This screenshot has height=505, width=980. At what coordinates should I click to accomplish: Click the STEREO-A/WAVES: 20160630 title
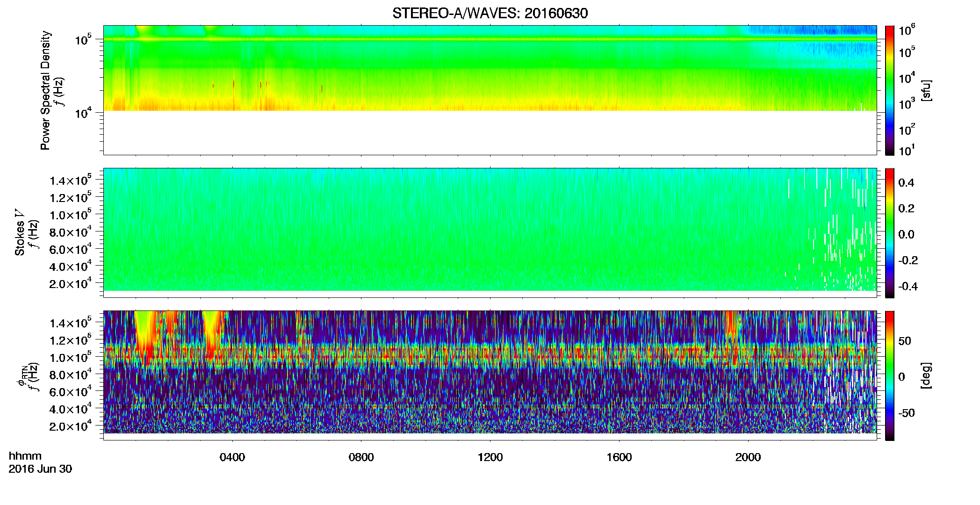click(x=490, y=13)
